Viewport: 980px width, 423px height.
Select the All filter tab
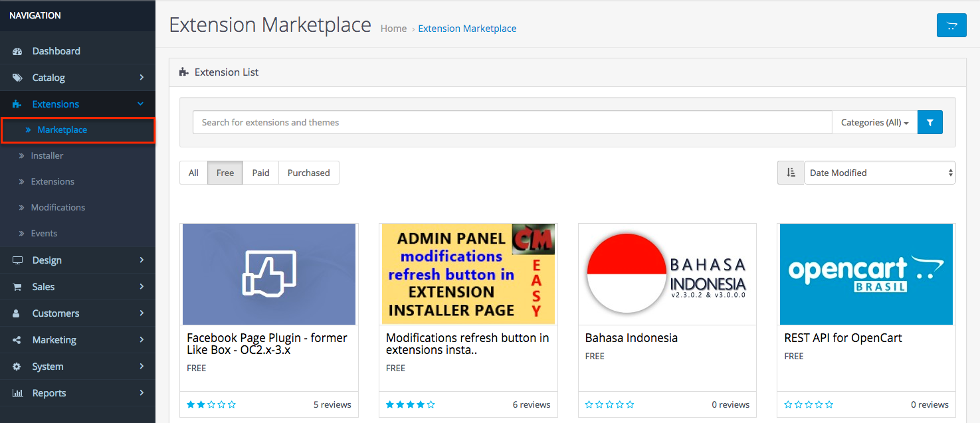[x=193, y=173]
